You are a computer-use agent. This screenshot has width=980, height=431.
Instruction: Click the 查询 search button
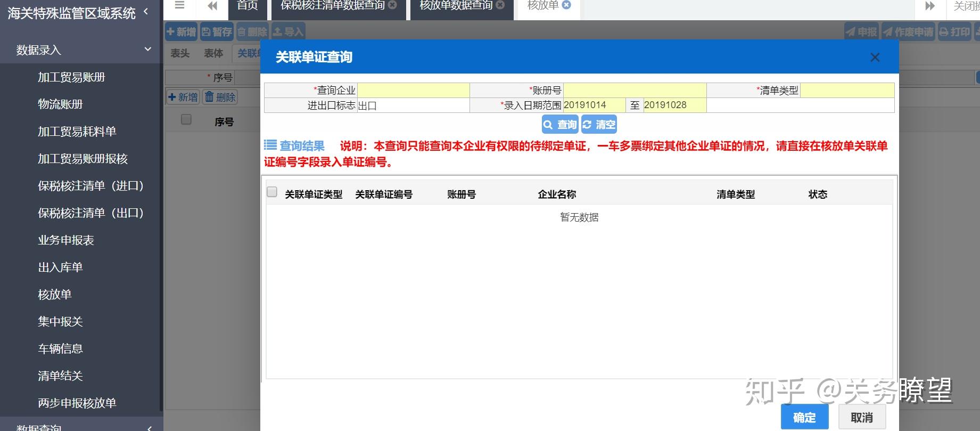click(x=560, y=125)
